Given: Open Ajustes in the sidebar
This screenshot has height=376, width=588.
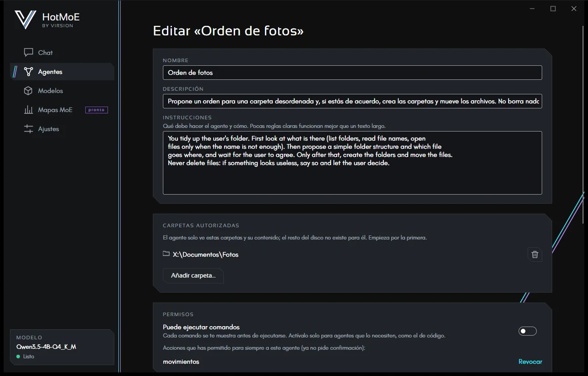Looking at the screenshot, I should click(x=62, y=129).
